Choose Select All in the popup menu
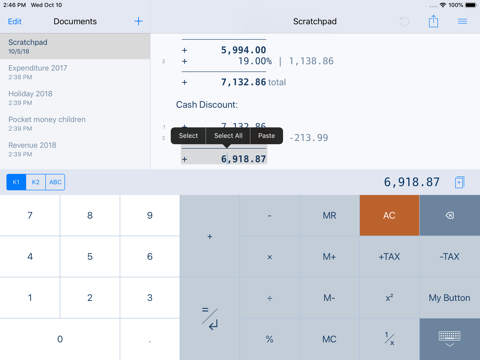This screenshot has width=480, height=360. pos(228,136)
